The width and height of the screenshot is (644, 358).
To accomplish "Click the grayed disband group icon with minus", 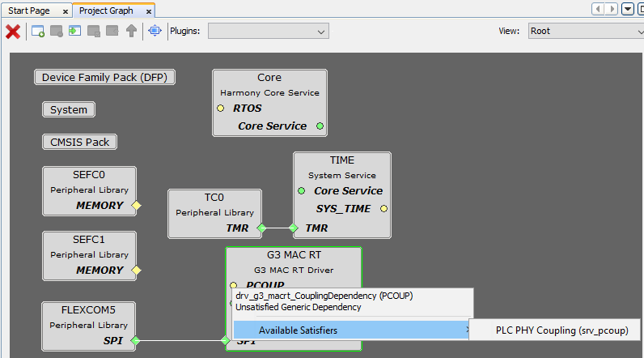I will tap(57, 32).
